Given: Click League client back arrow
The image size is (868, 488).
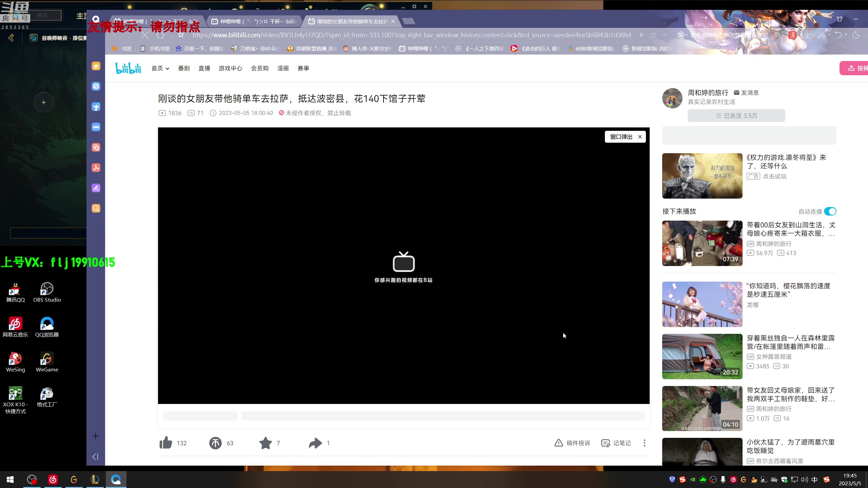Looking at the screenshot, I should 11,38.
